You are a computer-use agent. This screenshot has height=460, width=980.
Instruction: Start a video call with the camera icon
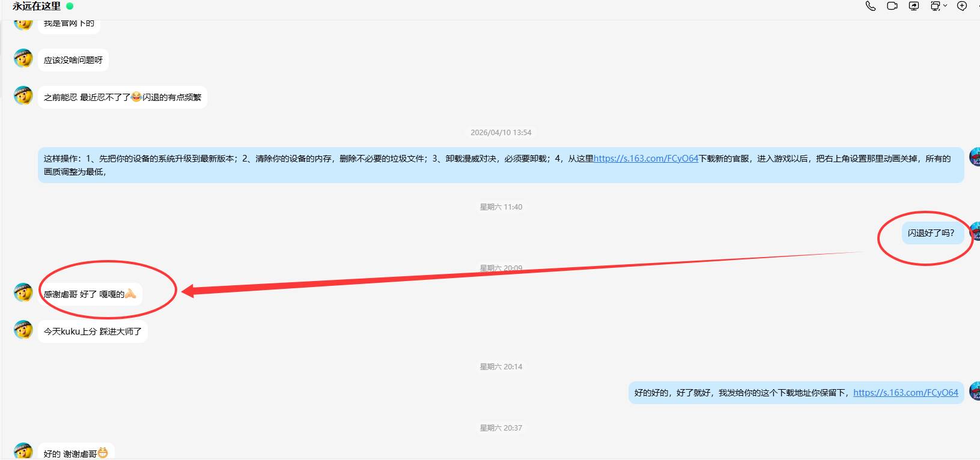892,6
